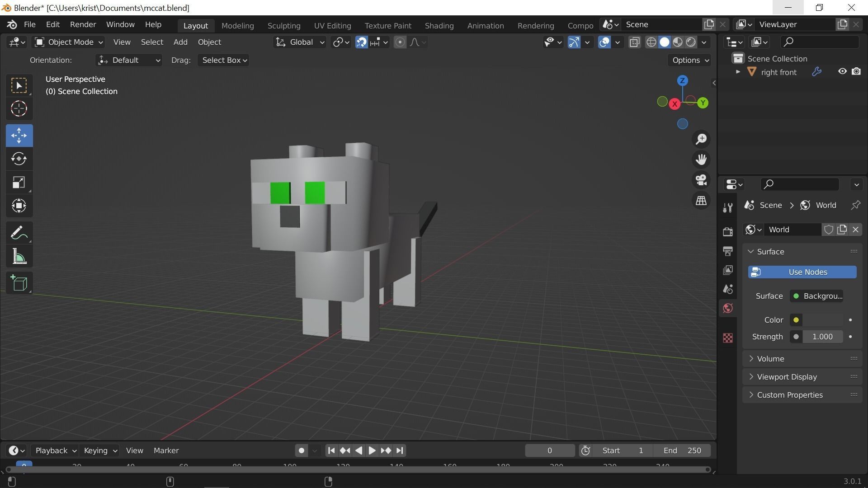The image size is (868, 488).
Task: Switch to solid shading
Action: 664,42
